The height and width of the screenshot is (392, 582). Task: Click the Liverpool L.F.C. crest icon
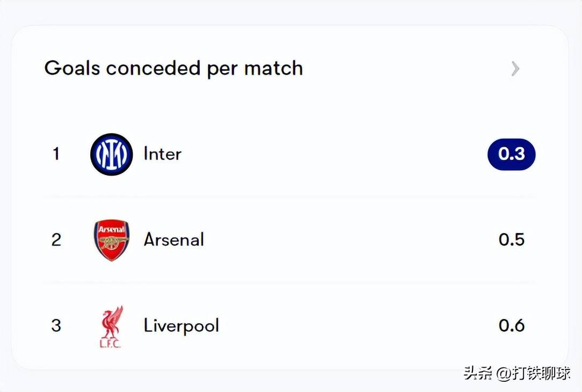point(111,326)
